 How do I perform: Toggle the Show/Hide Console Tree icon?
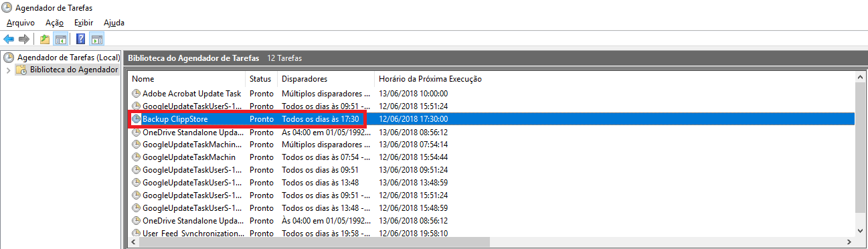[60, 39]
